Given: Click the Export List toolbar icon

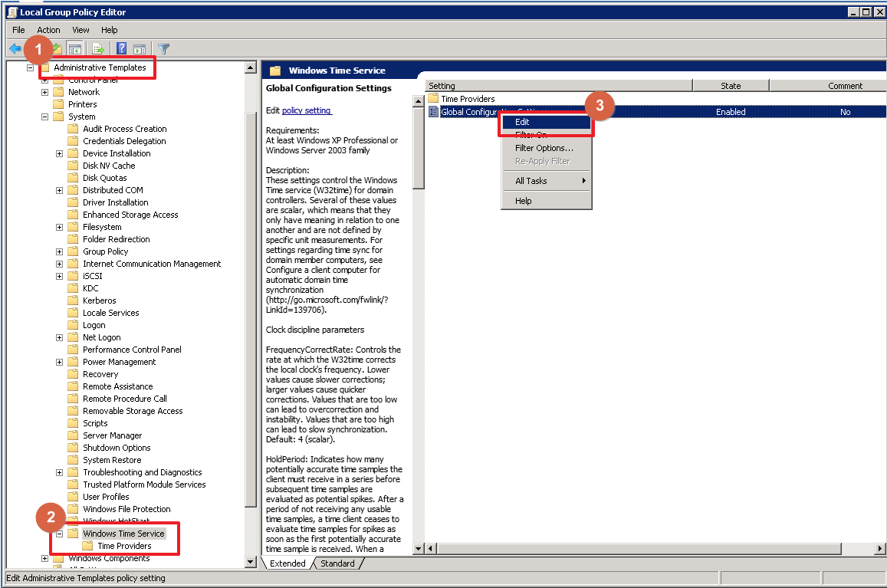Looking at the screenshot, I should pyautogui.click(x=98, y=49).
